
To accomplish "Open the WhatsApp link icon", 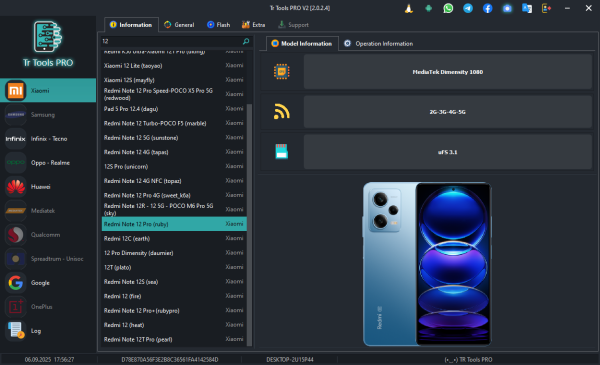I will tap(448, 8).
